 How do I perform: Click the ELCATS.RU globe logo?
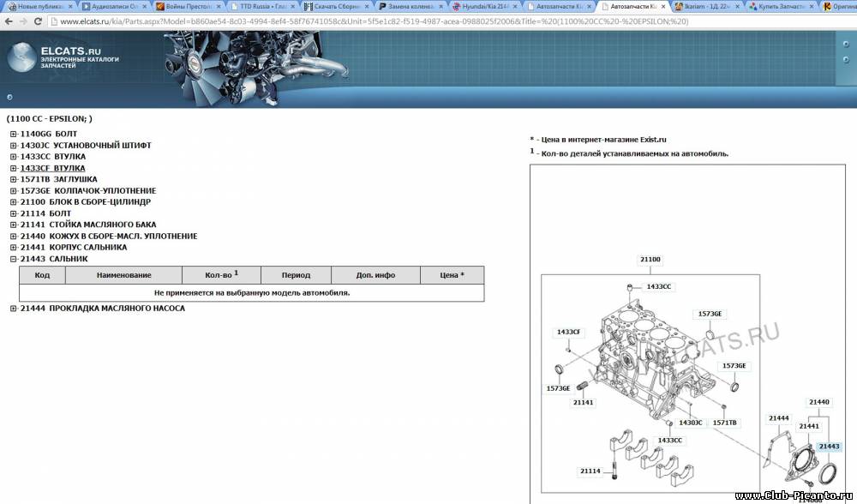point(22,57)
